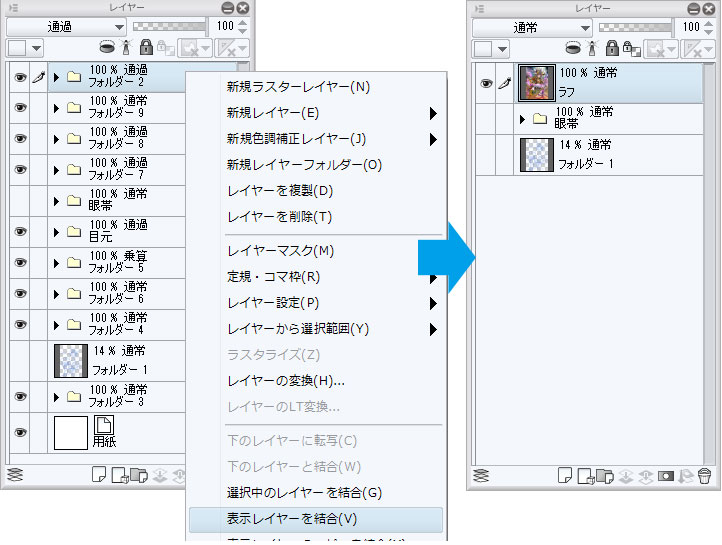Image resolution: width=722 pixels, height=545 pixels.
Task: Toggle visibility of 用紙 paper layer
Action: coord(20,432)
